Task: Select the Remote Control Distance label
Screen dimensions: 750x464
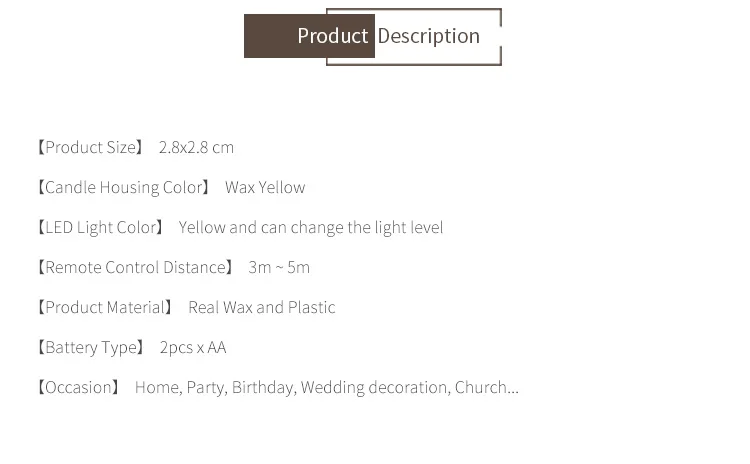Action: point(135,267)
